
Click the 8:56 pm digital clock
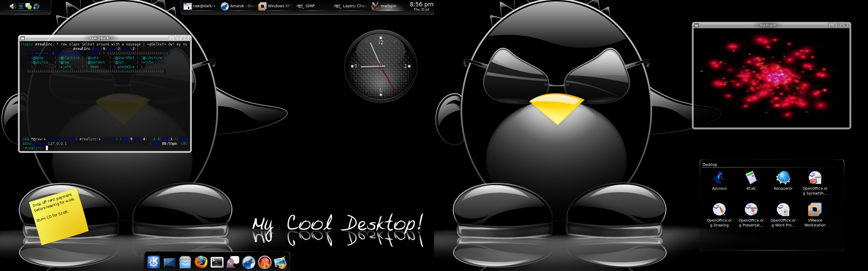422,5
